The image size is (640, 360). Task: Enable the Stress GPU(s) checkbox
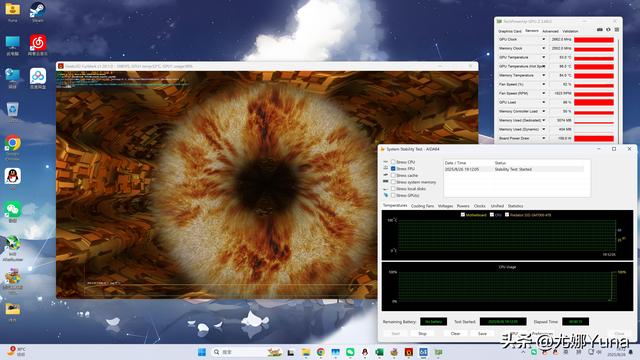tap(393, 196)
